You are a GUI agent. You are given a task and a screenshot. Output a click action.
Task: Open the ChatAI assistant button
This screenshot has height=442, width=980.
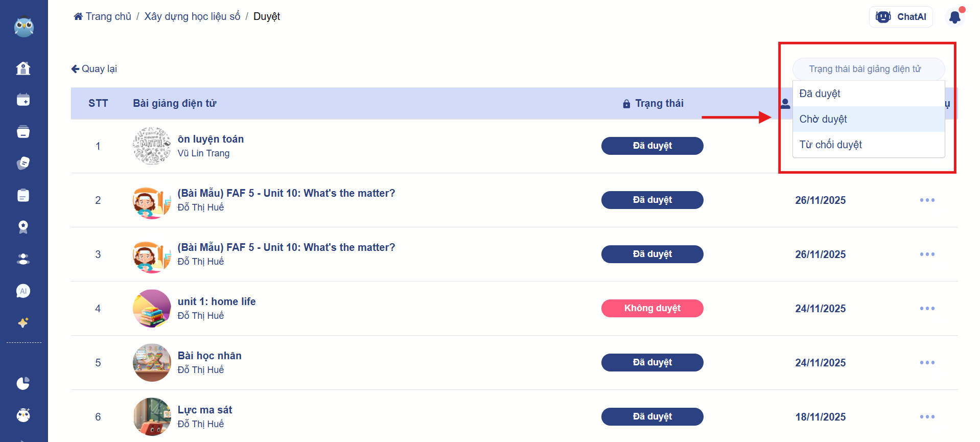click(x=901, y=17)
